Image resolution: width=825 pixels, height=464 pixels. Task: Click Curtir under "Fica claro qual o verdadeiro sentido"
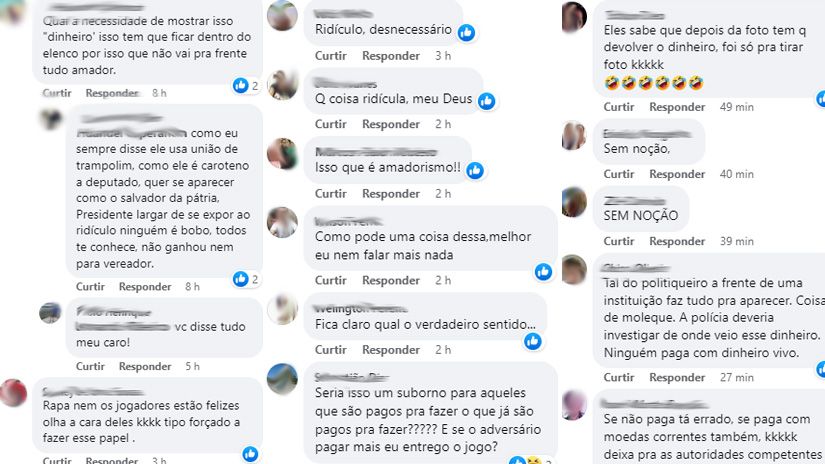tap(330, 350)
